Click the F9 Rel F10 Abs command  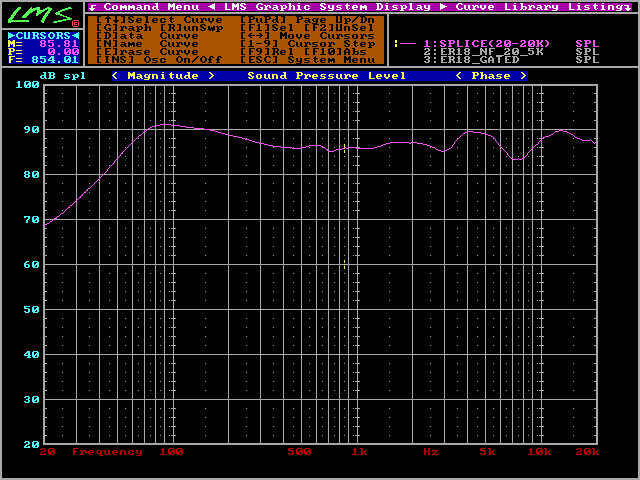(x=303, y=52)
